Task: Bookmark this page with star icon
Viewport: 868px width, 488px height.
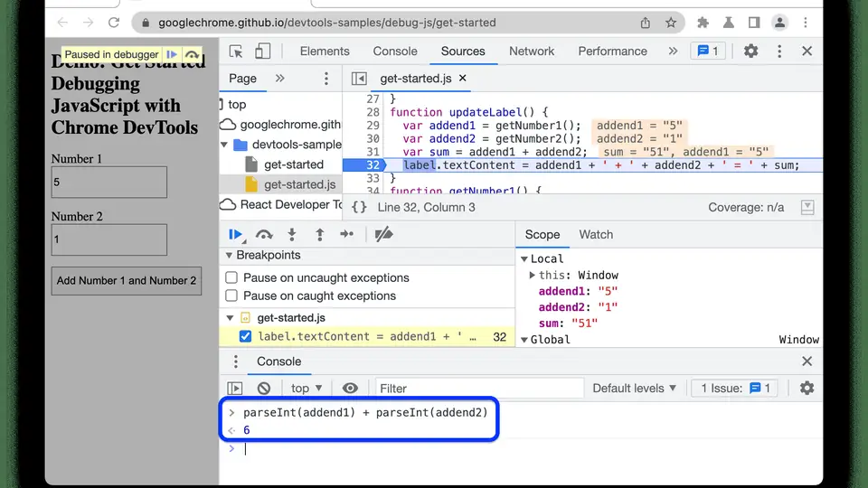Action: (x=671, y=23)
